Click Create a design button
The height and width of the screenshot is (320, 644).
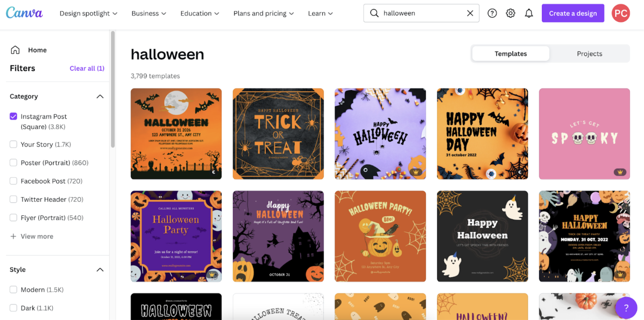pyautogui.click(x=573, y=13)
